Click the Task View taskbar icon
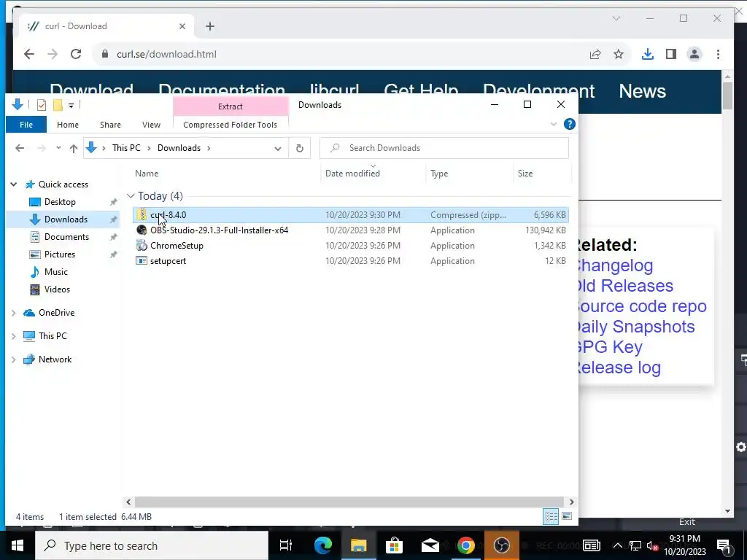 click(x=286, y=545)
